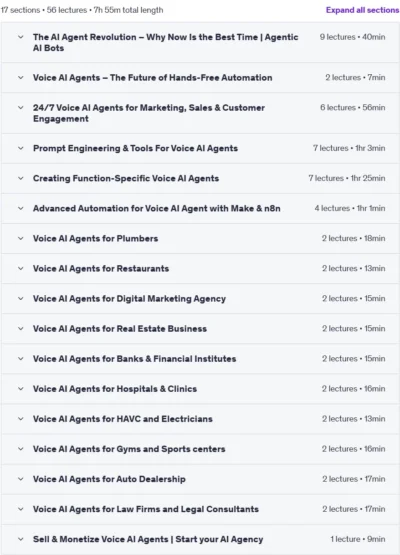Toggle chevron for Voice AI Agents for Plumbers
This screenshot has height=555, width=400.
[21, 239]
